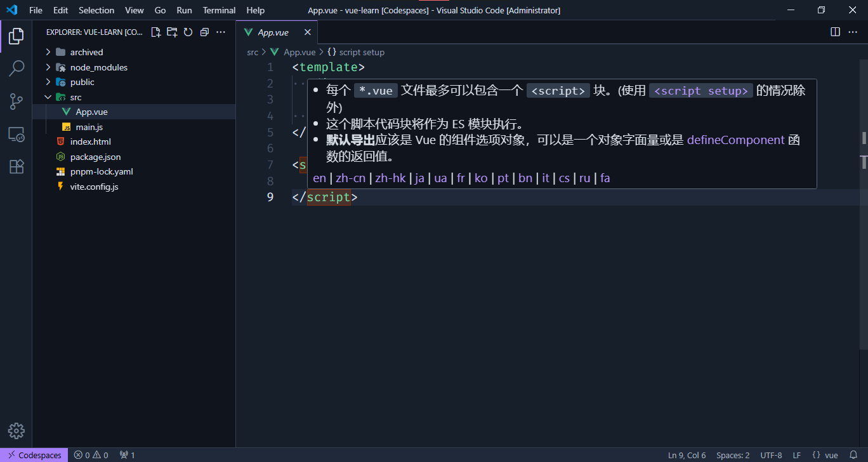
Task: Open the Extensions view
Action: 16,166
